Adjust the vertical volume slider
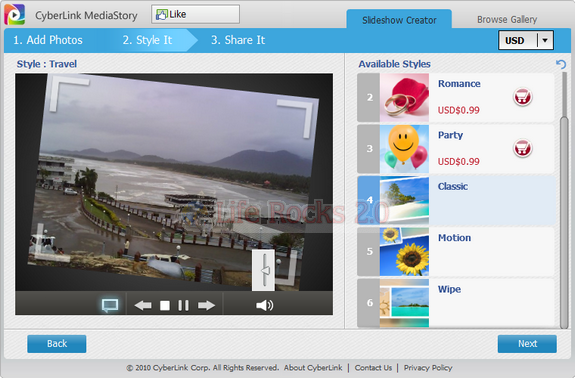The image size is (575, 378). [264, 271]
